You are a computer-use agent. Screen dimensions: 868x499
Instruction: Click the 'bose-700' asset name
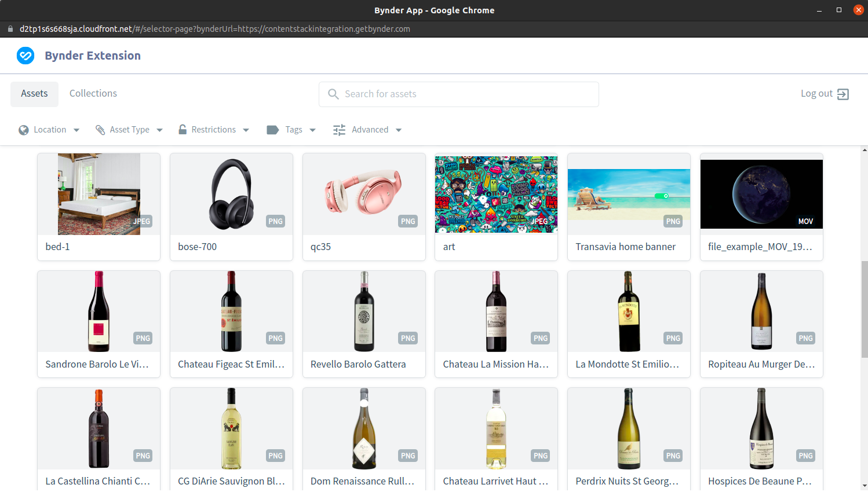[197, 247]
